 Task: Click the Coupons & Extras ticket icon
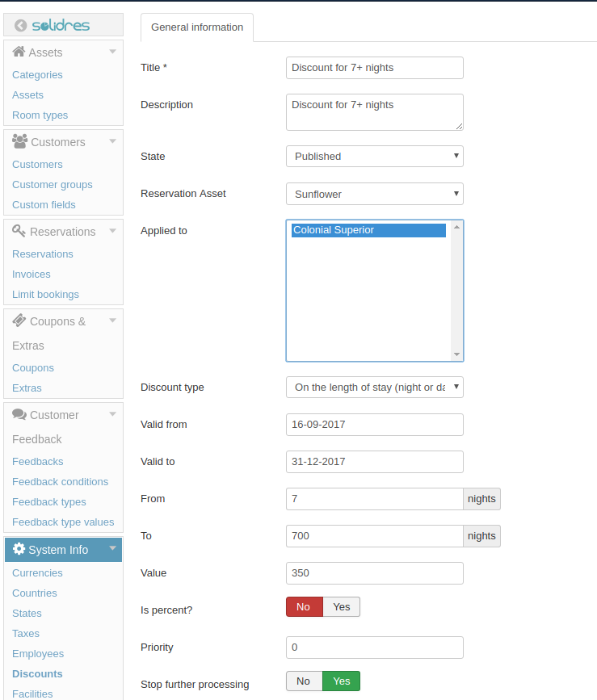pyautogui.click(x=19, y=321)
